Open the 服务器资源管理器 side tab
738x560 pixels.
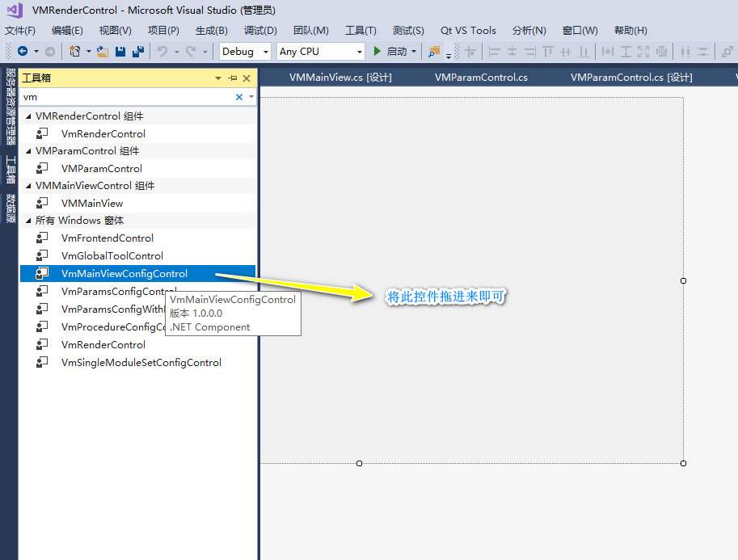click(x=11, y=107)
